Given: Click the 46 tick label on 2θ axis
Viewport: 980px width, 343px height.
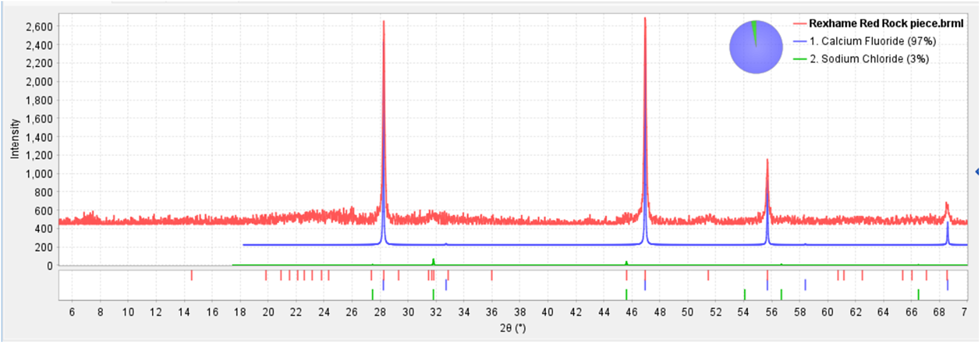Looking at the screenshot, I should coord(631,312).
